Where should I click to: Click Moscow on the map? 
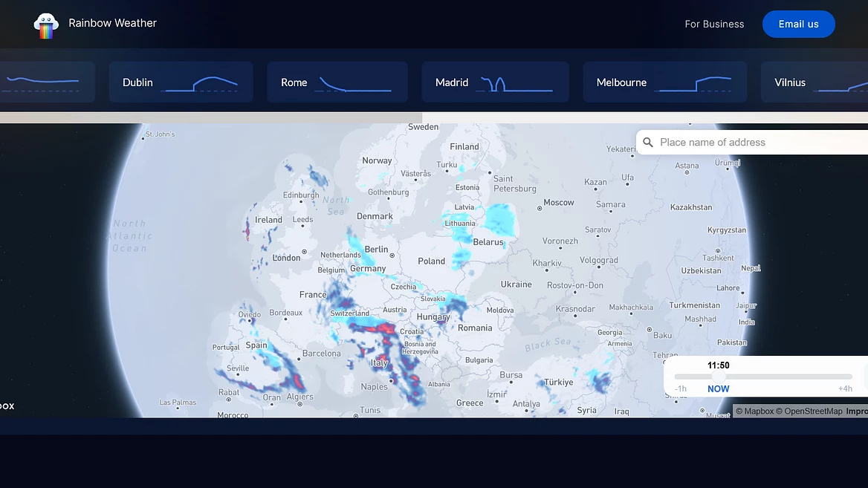tap(558, 202)
